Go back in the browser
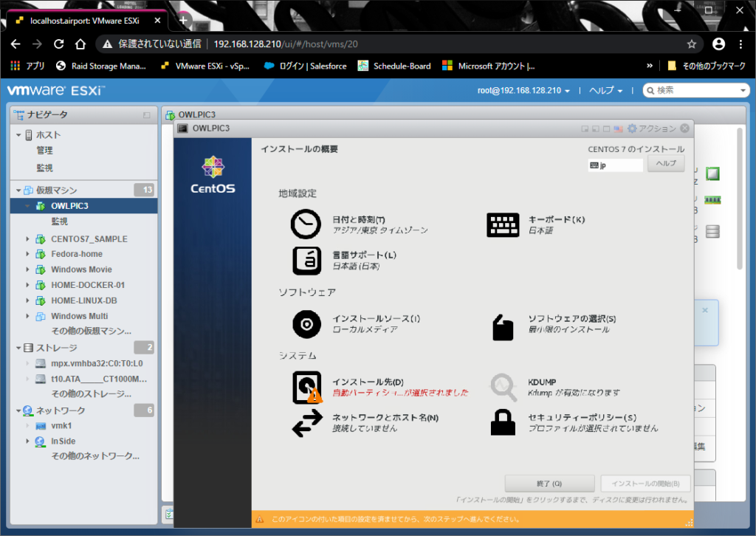 (x=16, y=44)
